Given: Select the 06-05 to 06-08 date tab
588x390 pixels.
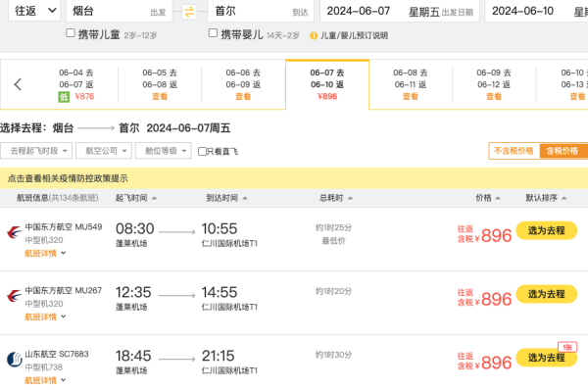Looking at the screenshot, I should click(x=160, y=84).
